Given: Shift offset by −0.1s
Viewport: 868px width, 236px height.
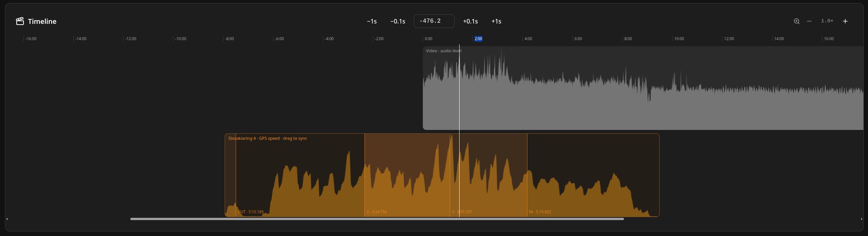Looking at the screenshot, I should coord(398,21).
